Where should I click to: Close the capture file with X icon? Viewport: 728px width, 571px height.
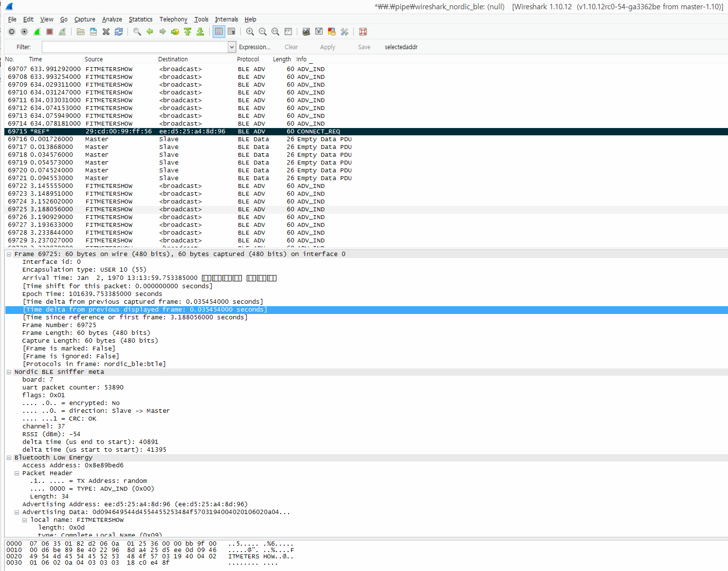106,32
